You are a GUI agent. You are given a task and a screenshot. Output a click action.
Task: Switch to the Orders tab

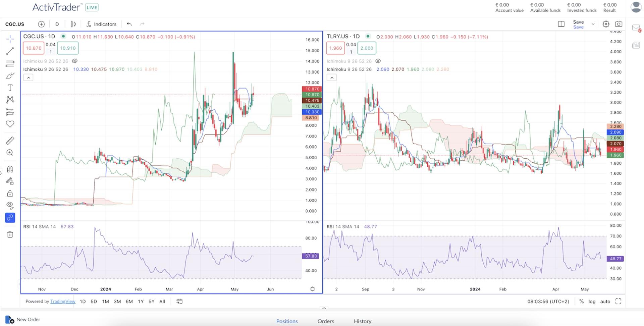coord(325,321)
